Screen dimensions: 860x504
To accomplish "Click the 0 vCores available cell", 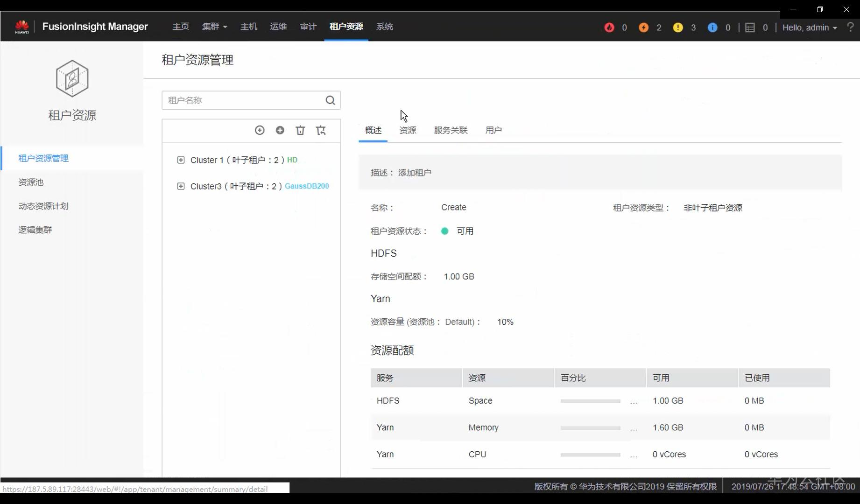I will click(669, 455).
